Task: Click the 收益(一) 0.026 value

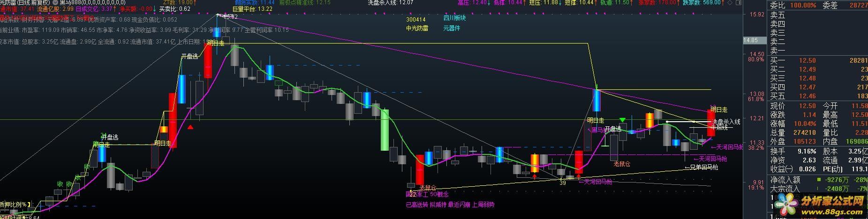Action: (808, 169)
